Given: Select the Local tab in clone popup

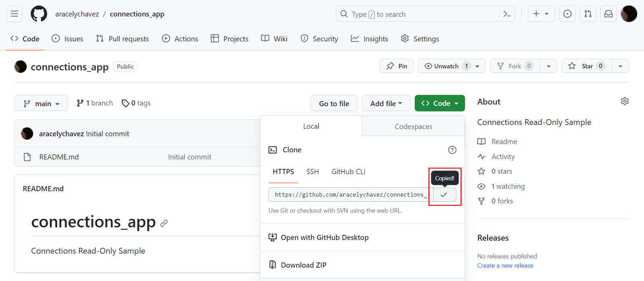Looking at the screenshot, I should [x=311, y=126].
